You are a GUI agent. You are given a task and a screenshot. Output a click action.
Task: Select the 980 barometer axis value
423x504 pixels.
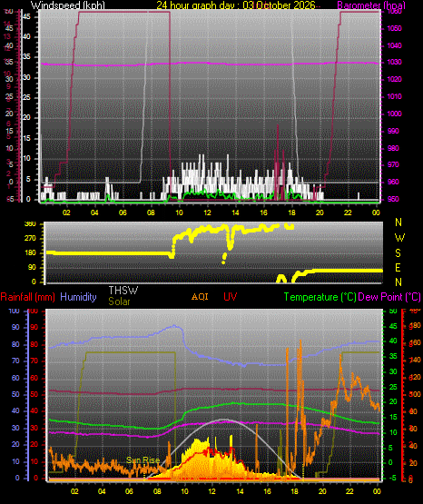(393, 148)
